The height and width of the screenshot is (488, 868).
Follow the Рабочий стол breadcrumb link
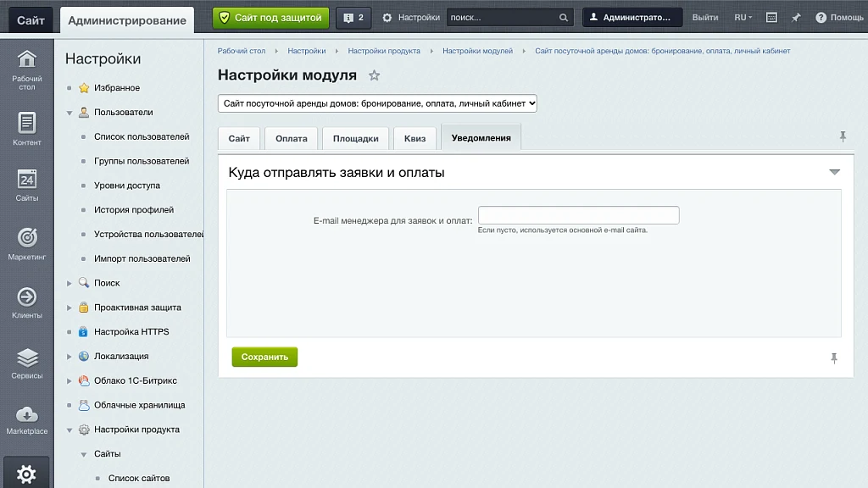[242, 51]
